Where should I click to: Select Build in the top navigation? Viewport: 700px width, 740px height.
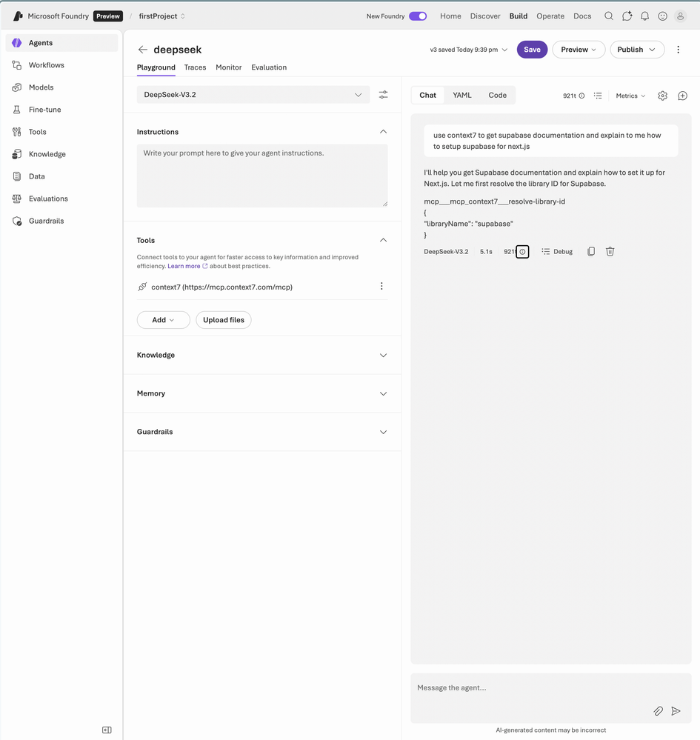click(x=519, y=16)
